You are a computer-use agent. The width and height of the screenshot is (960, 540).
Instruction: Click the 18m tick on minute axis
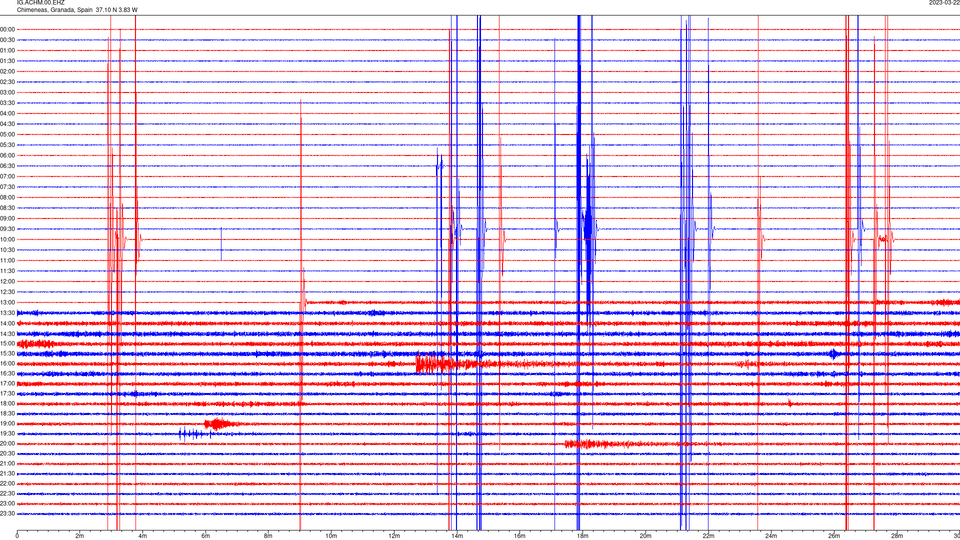tap(583, 536)
